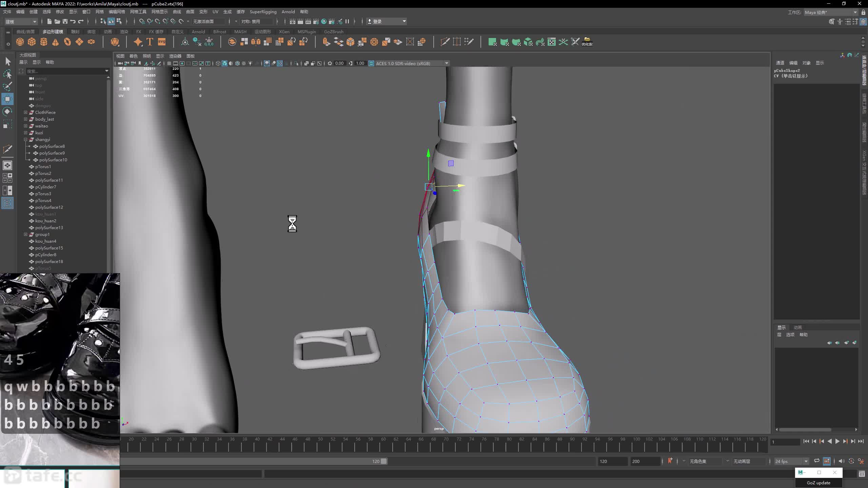Viewport: 868px width, 488px height.
Task: Toggle the viewport grid icon
Action: pyautogui.click(x=169, y=63)
